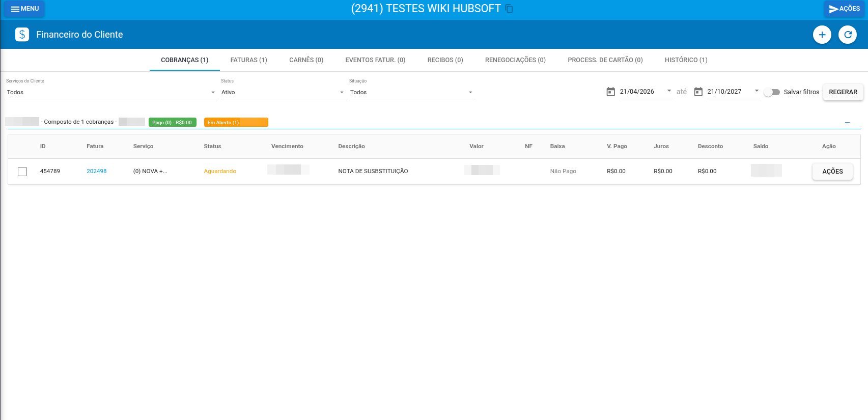Click the Não Pago baixa cell
Viewport: 868px width, 420px height.
click(x=563, y=171)
